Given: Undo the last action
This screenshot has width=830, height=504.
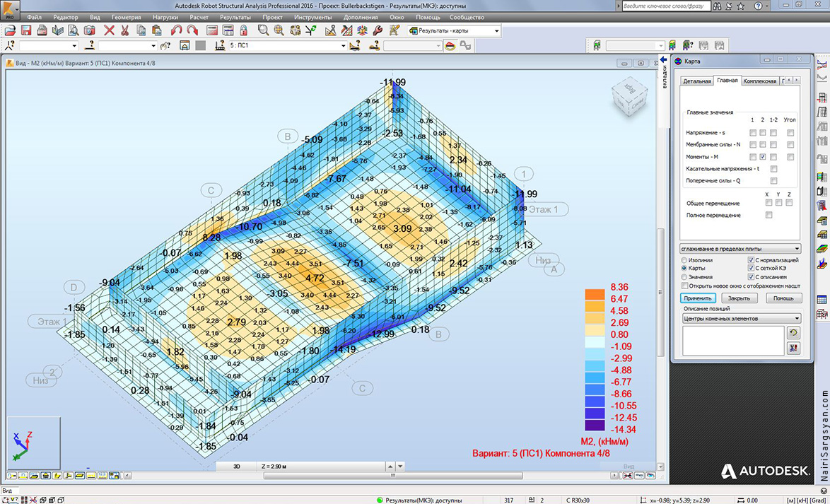Looking at the screenshot, I should pos(176,30).
